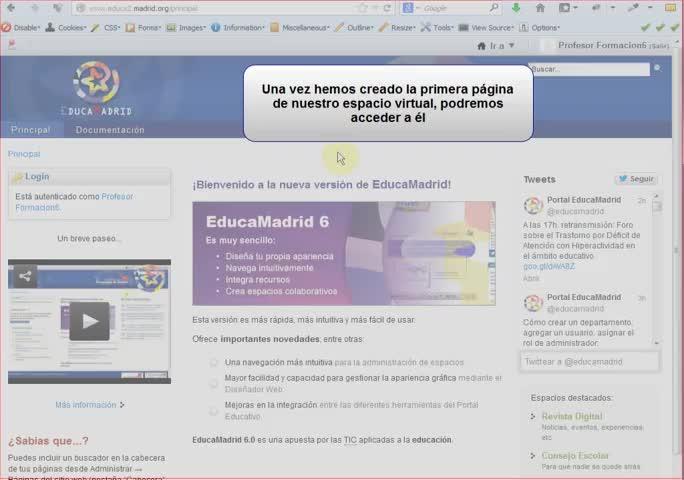Click the Twittear a @educamadrid input box

tap(589, 362)
